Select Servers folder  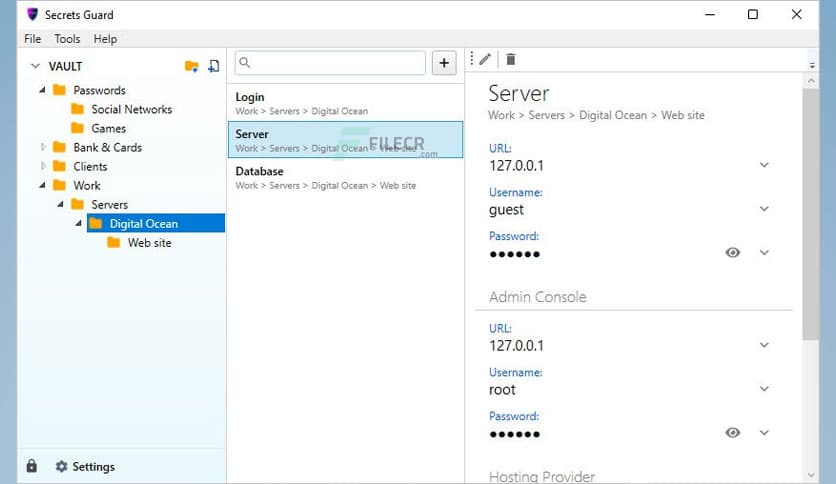[x=109, y=205]
